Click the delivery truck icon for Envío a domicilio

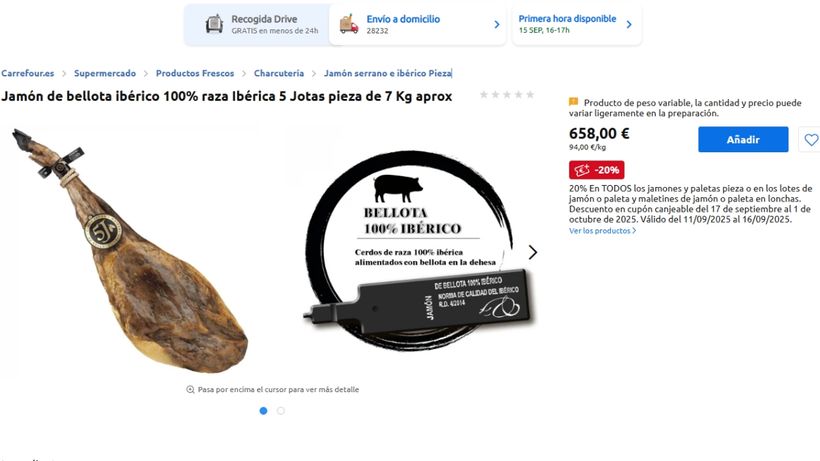[349, 24]
